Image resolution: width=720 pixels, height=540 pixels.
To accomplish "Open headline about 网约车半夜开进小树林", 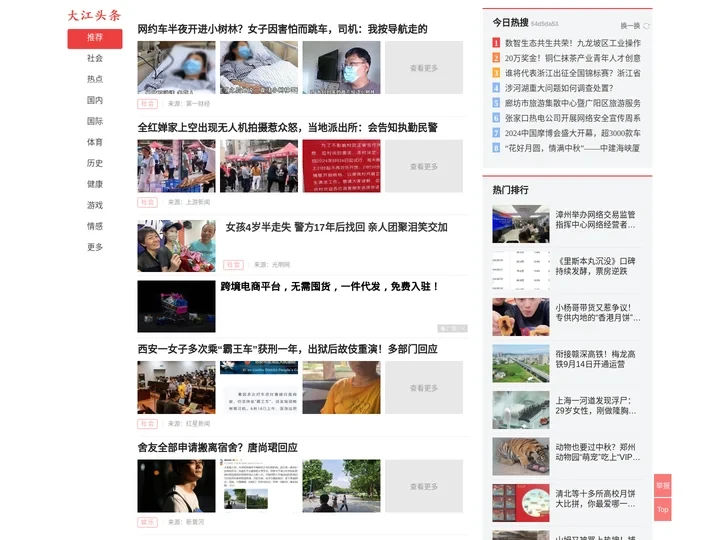I will [282, 29].
